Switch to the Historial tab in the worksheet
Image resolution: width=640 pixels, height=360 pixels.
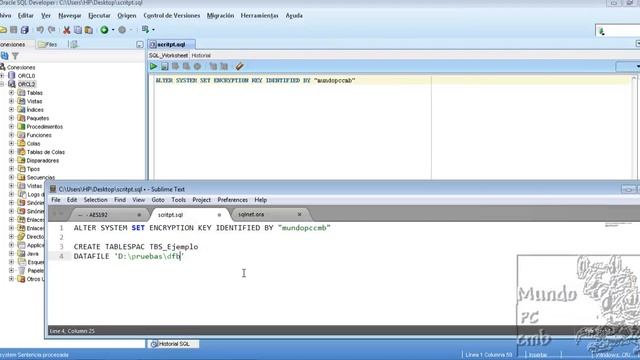coord(201,56)
